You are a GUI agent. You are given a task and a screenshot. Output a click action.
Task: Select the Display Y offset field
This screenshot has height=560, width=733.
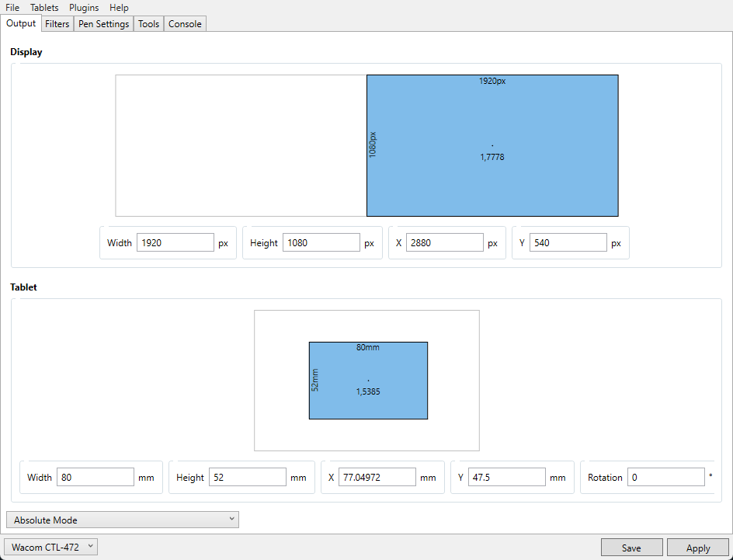[568, 243]
